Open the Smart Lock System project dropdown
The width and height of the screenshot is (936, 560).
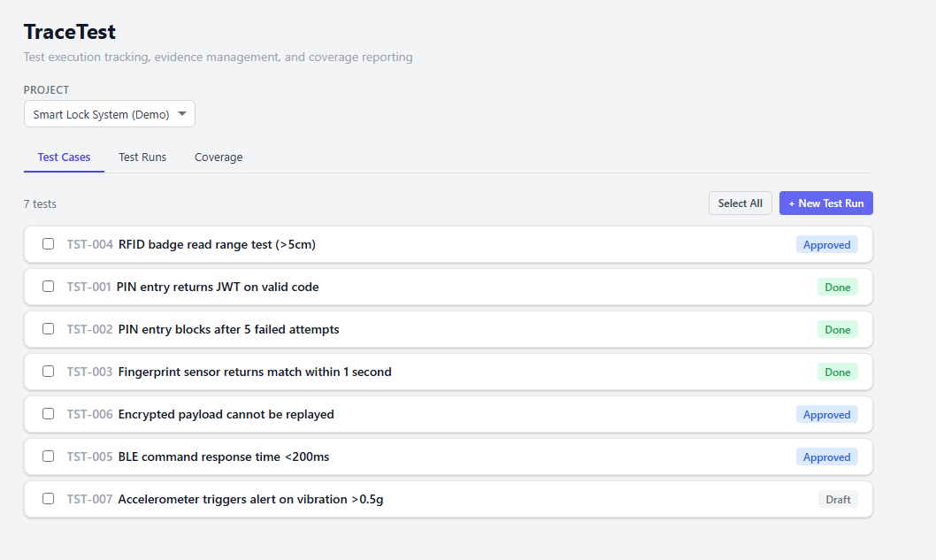(x=109, y=114)
